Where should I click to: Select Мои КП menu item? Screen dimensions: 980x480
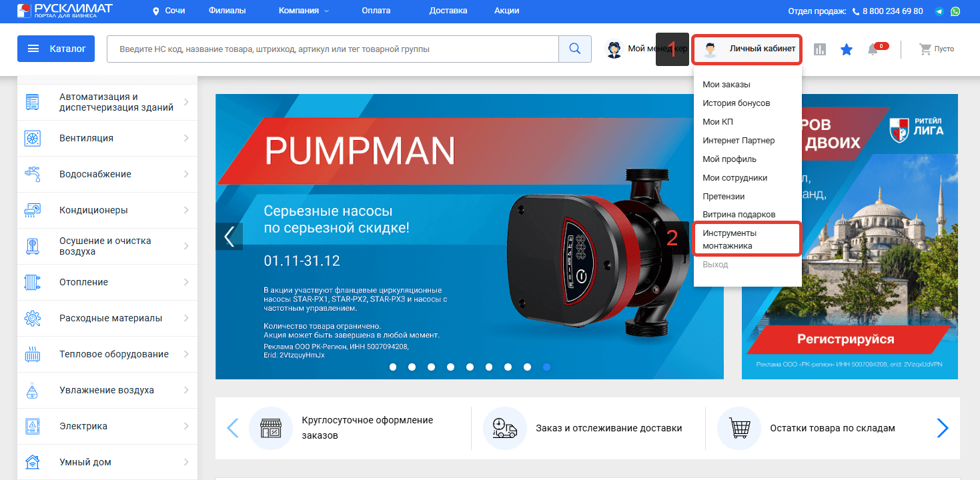coord(718,122)
